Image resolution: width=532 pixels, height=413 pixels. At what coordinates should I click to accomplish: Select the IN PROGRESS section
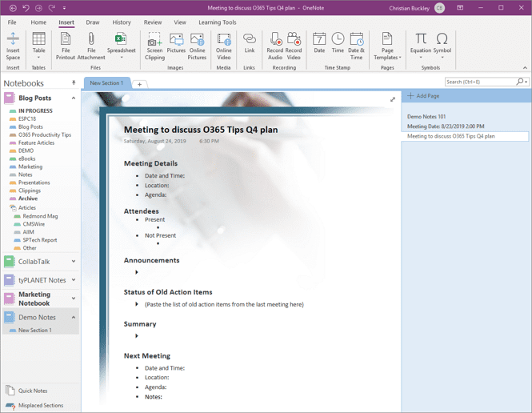pyautogui.click(x=35, y=111)
